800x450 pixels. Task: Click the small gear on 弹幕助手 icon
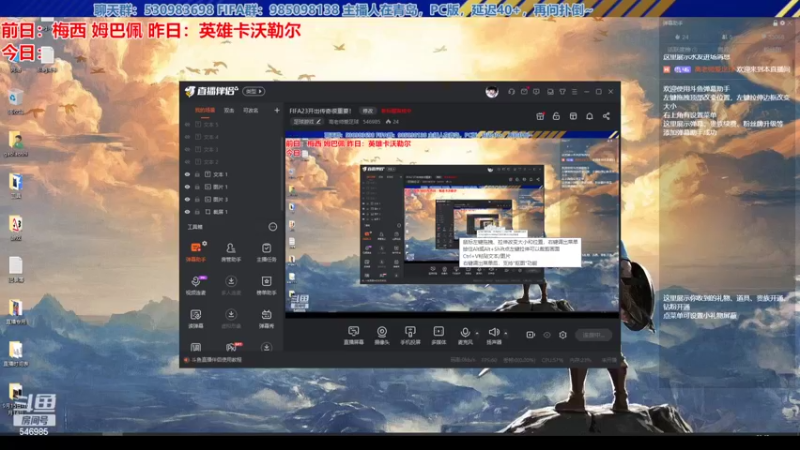point(204,243)
